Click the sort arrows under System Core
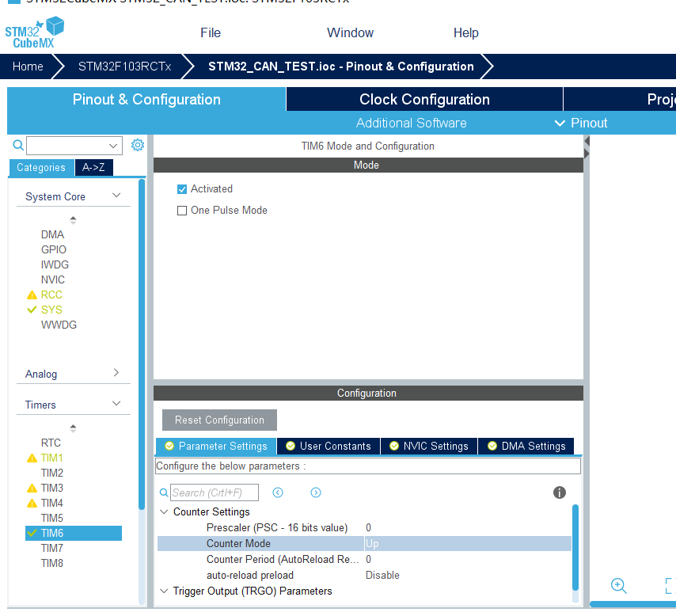This screenshot has height=616, width=676. click(x=74, y=220)
